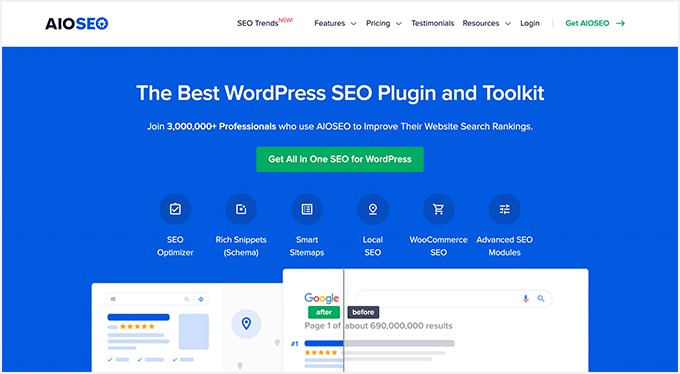The height and width of the screenshot is (374, 680).
Task: Click the left mockup search field
Action: coord(157,299)
